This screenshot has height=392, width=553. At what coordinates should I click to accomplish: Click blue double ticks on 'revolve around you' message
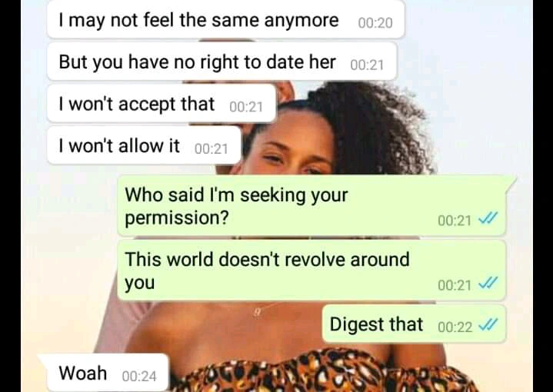pyautogui.click(x=488, y=283)
